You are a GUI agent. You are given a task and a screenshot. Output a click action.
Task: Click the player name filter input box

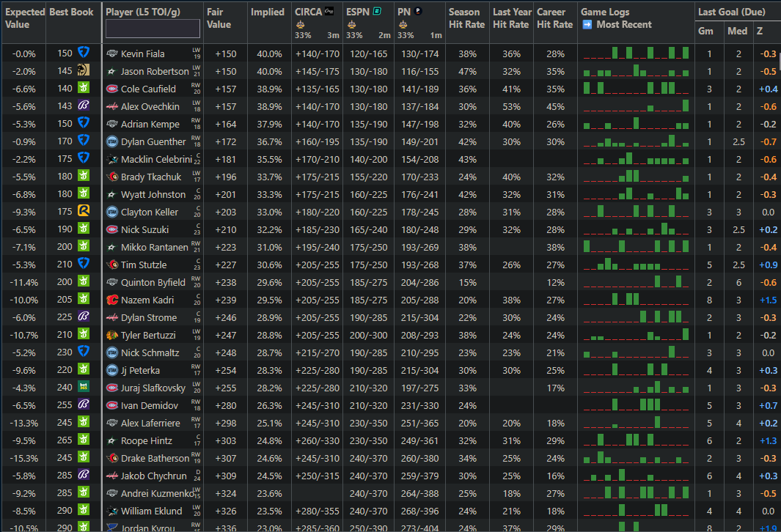[153, 29]
